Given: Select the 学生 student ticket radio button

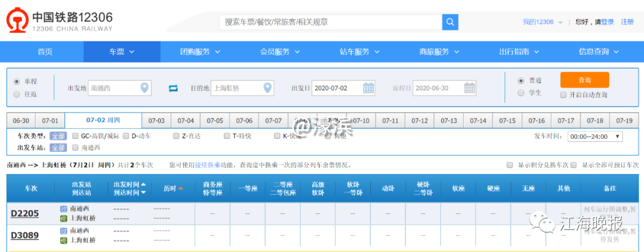Looking at the screenshot, I should [521, 93].
